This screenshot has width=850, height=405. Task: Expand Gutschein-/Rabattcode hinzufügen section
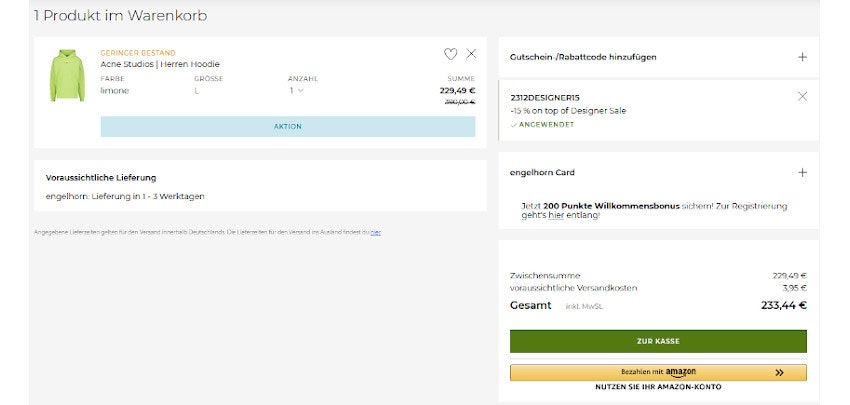tap(802, 57)
